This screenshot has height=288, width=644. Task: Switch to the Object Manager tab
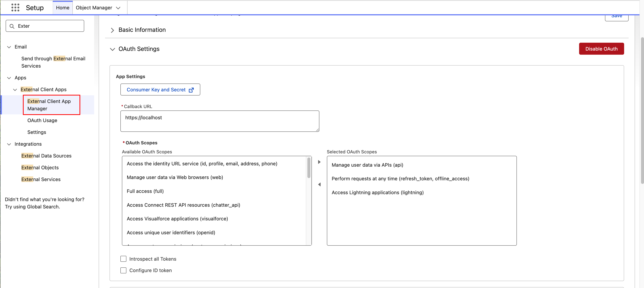point(94,7)
